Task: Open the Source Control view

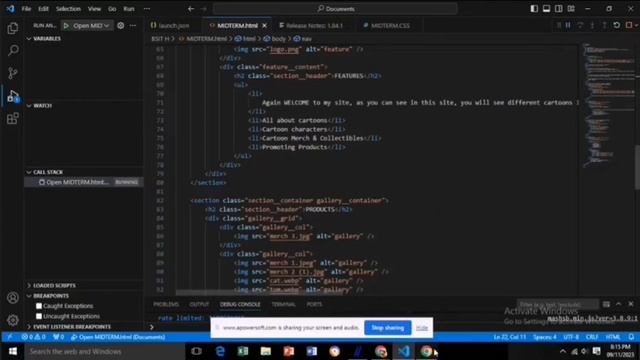Action: (x=13, y=73)
